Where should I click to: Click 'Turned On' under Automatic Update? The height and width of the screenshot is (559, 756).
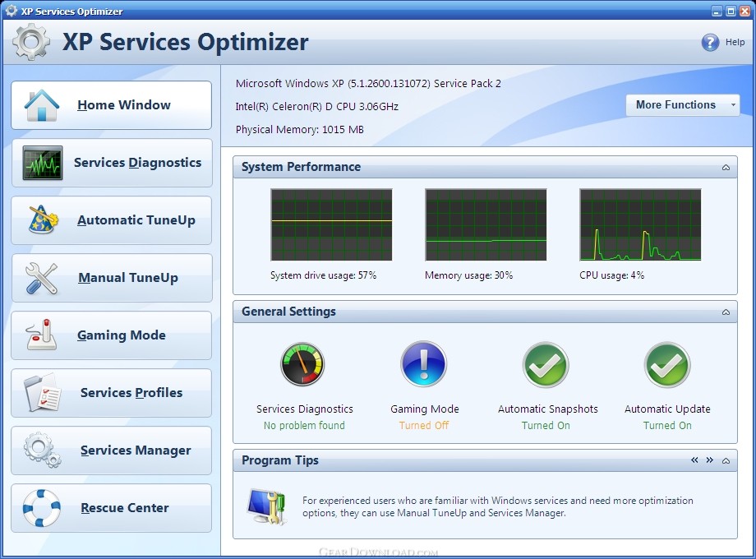point(667,425)
